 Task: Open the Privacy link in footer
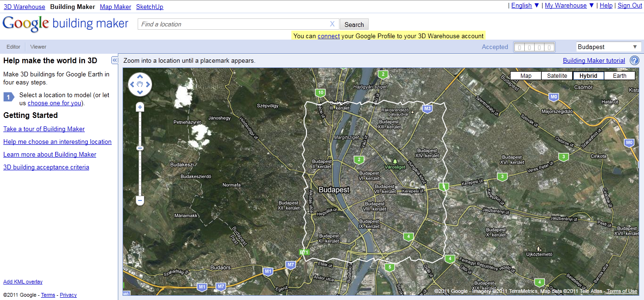point(68,295)
